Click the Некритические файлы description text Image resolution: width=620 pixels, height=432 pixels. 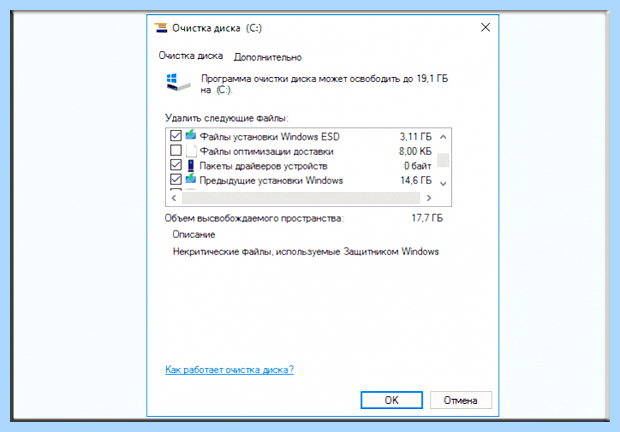click(306, 252)
